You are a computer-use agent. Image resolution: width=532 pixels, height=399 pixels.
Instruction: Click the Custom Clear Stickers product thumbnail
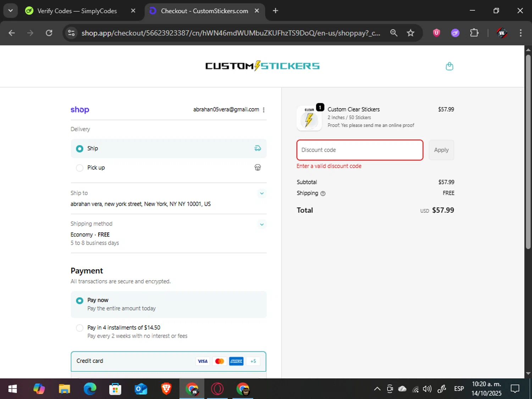point(309,118)
